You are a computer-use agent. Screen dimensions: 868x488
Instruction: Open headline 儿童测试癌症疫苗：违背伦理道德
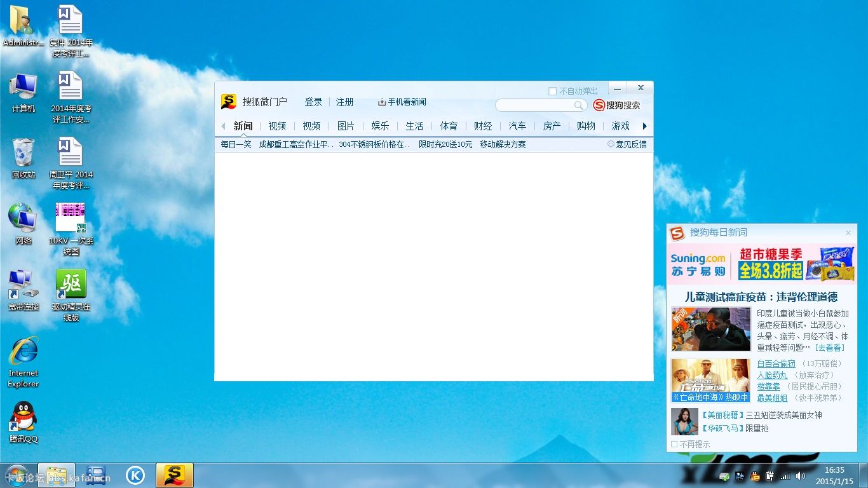(761, 297)
